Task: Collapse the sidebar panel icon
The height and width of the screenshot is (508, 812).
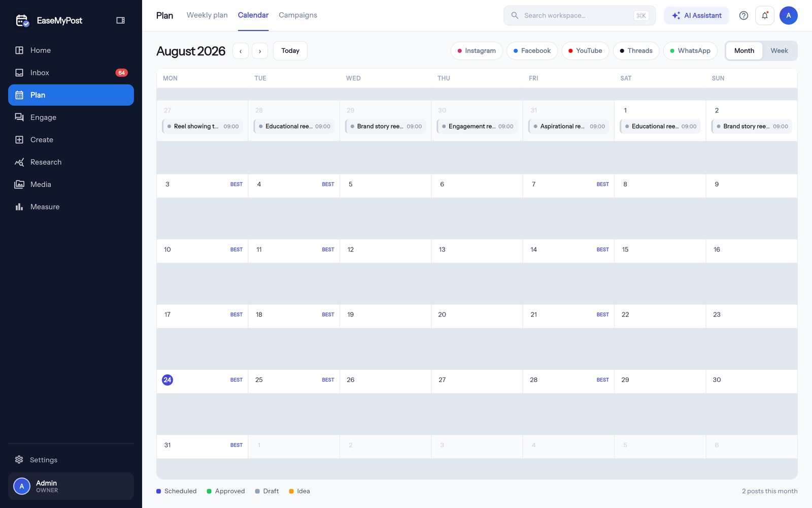Action: click(x=120, y=20)
